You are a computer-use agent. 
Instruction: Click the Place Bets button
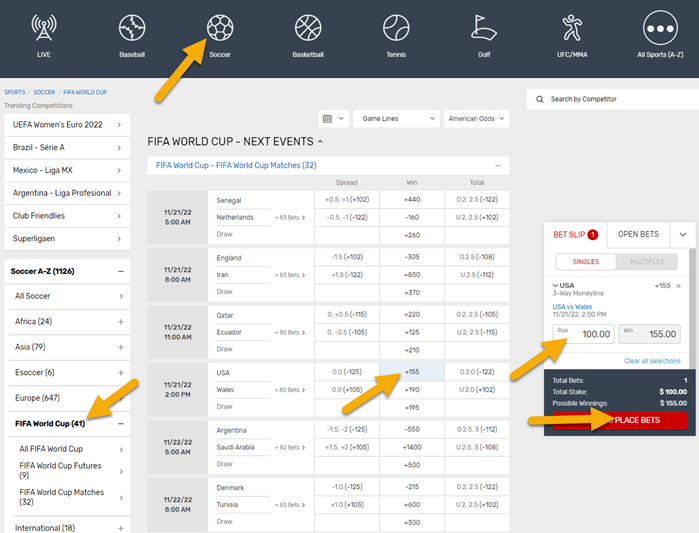click(x=619, y=421)
